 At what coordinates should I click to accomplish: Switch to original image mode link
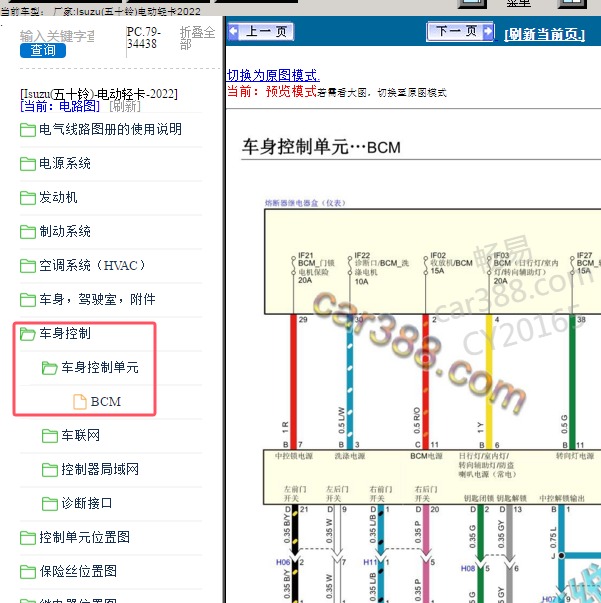(273, 75)
